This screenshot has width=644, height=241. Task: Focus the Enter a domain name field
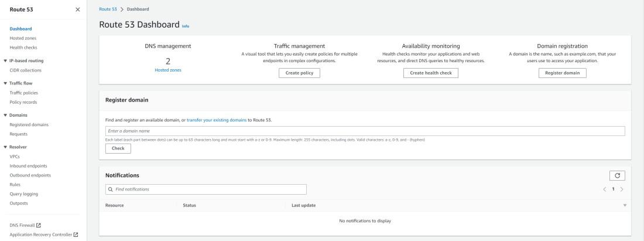coord(365,131)
